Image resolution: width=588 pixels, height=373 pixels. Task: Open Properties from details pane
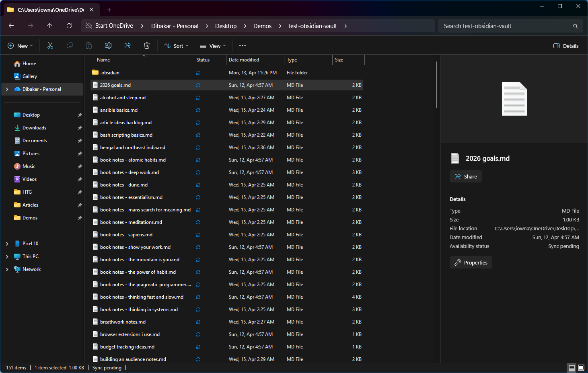click(x=471, y=262)
